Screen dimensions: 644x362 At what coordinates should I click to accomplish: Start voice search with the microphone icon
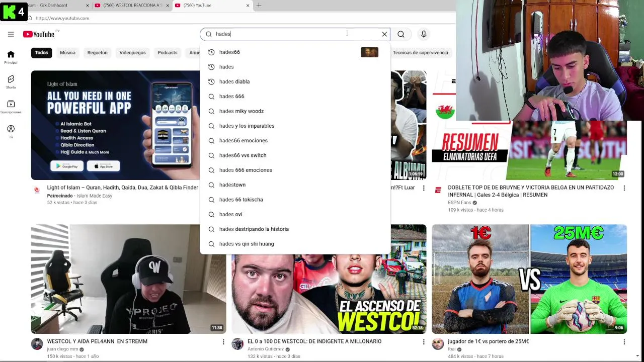click(x=424, y=34)
